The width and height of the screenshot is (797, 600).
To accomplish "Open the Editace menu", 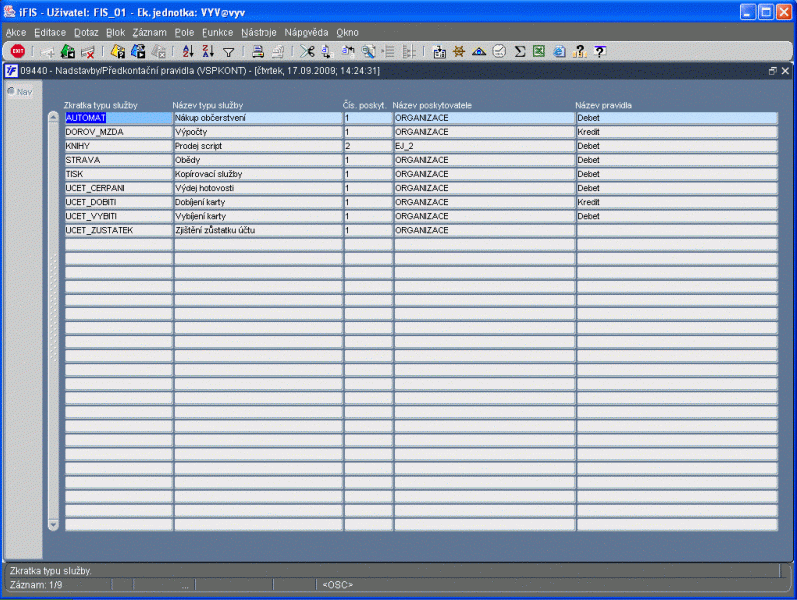I will (x=50, y=33).
